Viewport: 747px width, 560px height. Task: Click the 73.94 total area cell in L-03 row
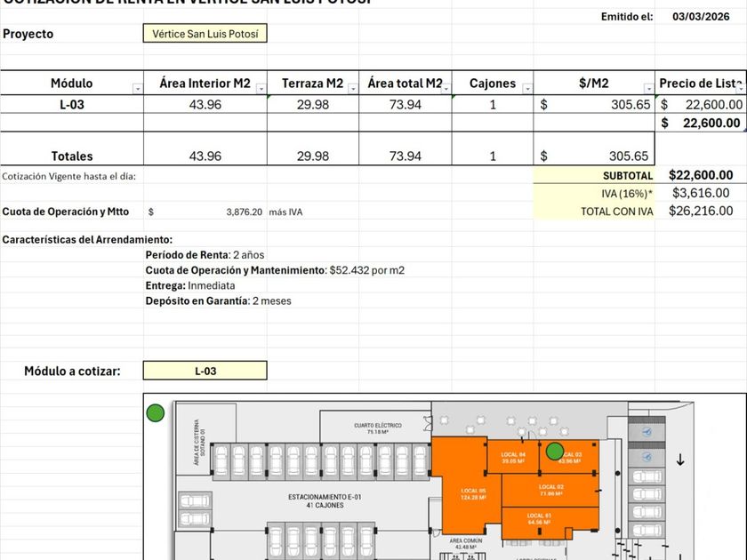tap(406, 104)
